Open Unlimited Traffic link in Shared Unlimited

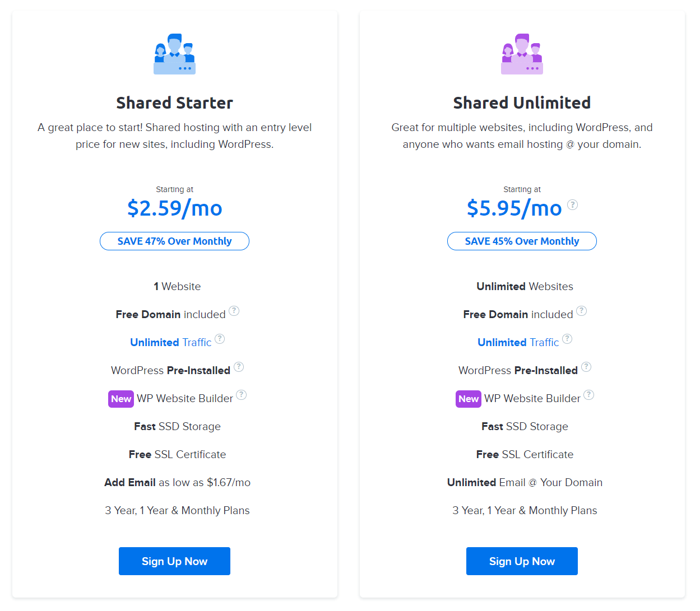(x=518, y=342)
